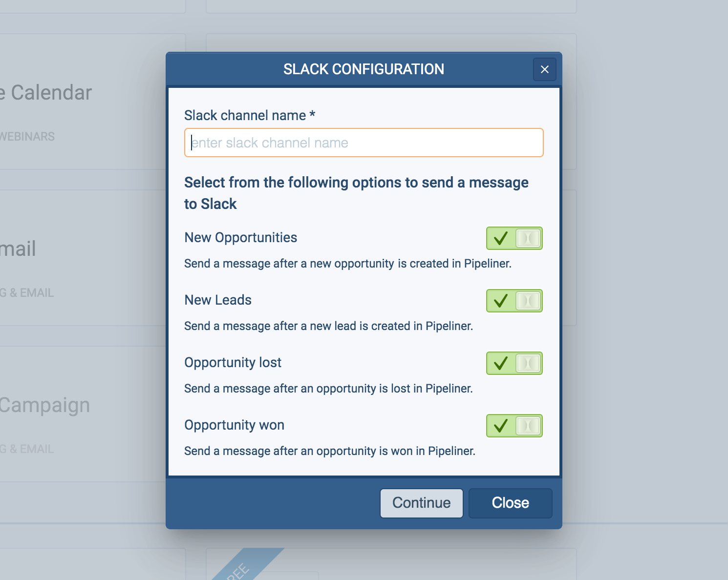Screen dimensions: 728x580
Task: Select the Slack channel name label
Action: [249, 115]
